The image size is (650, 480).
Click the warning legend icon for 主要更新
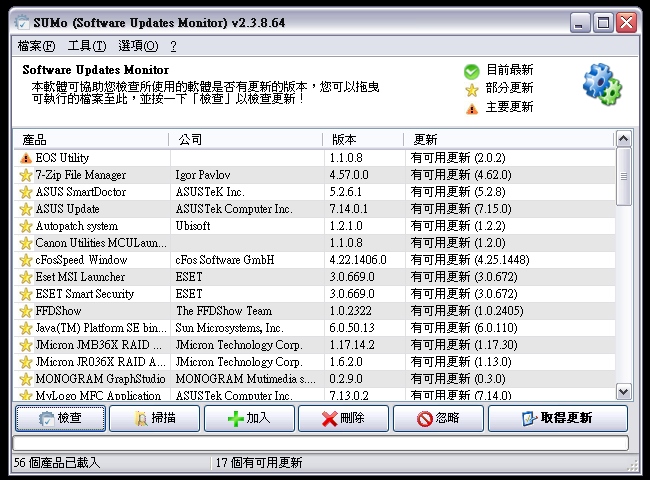click(472, 109)
